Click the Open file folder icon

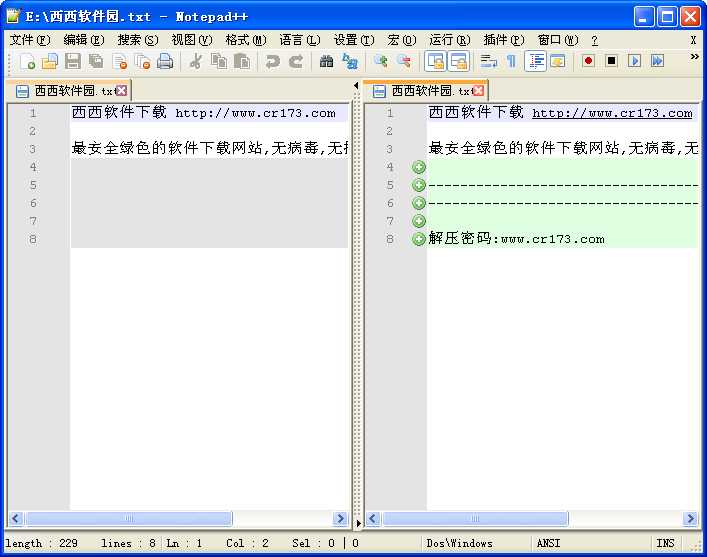tap(50, 61)
